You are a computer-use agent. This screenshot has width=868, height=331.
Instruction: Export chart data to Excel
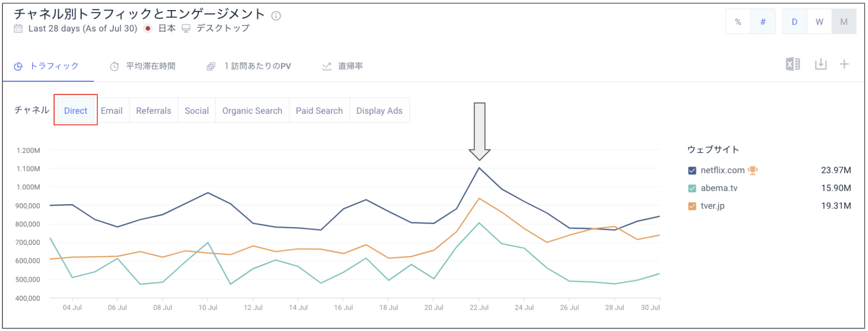click(792, 64)
